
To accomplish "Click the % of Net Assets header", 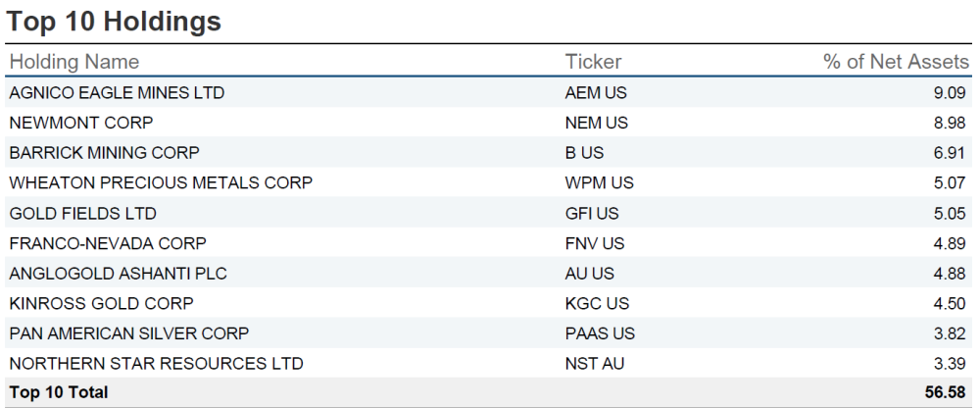I will tap(896, 62).
